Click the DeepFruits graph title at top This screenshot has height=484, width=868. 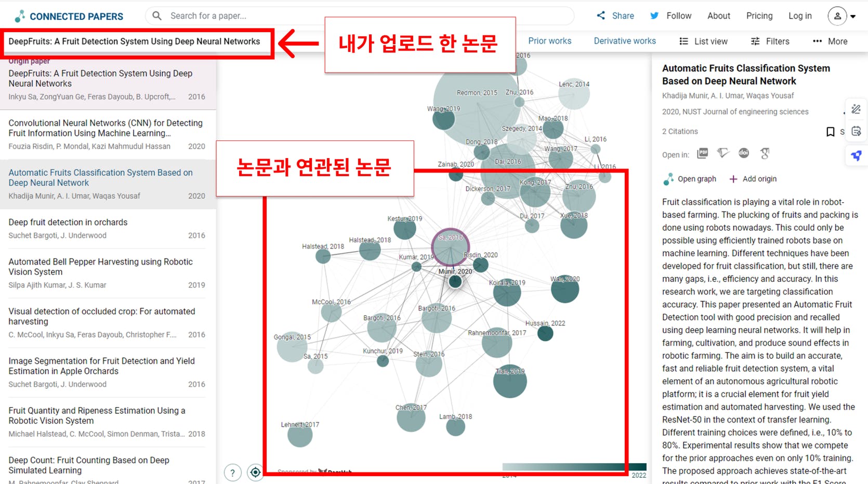click(x=134, y=42)
